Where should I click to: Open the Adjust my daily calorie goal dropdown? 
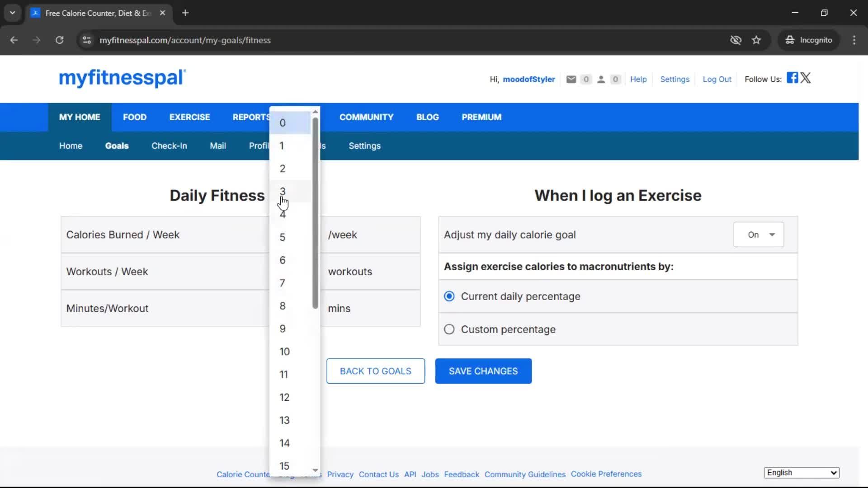pyautogui.click(x=759, y=235)
